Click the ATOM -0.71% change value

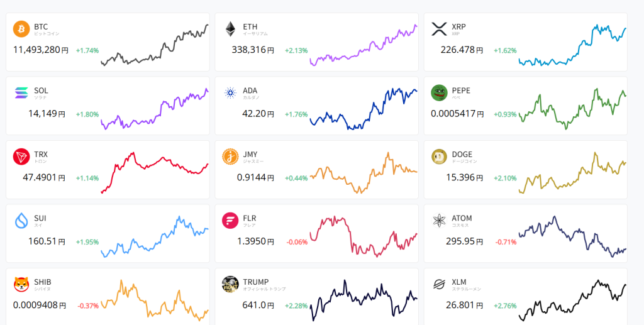tap(506, 242)
